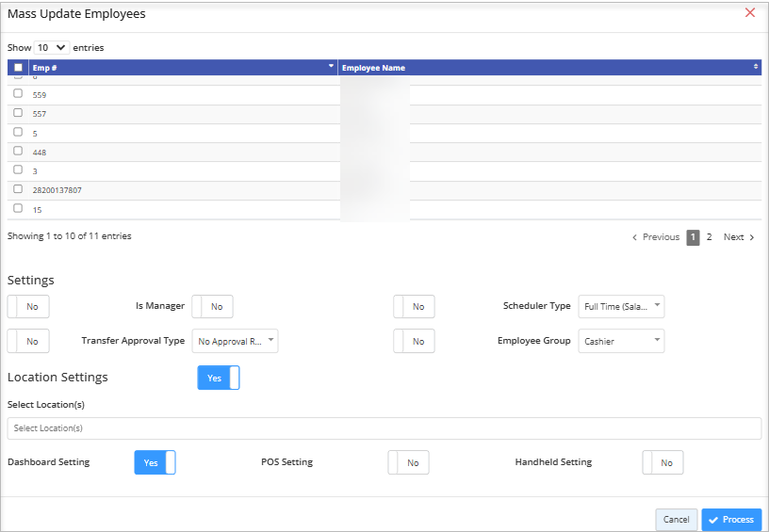Sort by Employee Name column arrows
Viewport: 769px width, 532px height.
point(756,67)
